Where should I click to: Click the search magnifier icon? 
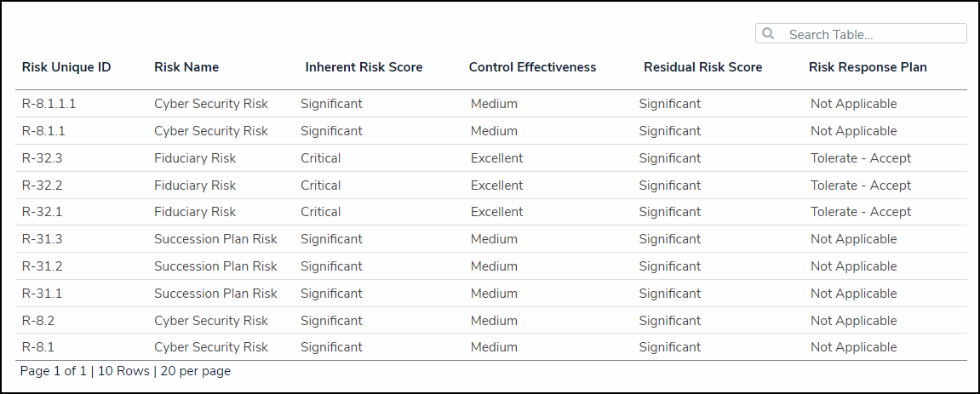click(768, 34)
